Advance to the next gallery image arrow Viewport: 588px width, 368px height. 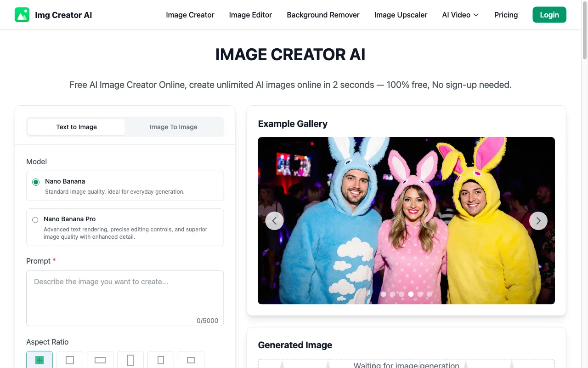538,221
